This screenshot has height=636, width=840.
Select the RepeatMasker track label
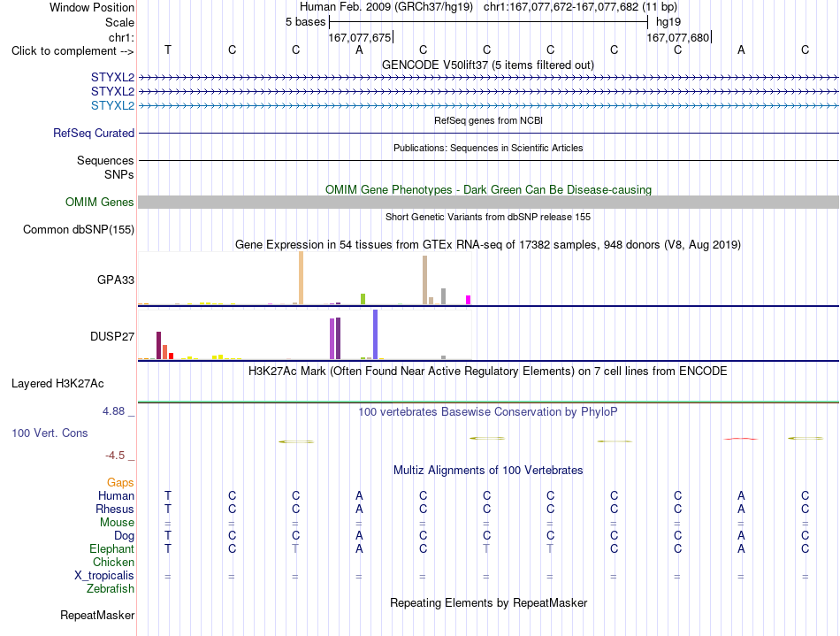tap(97, 615)
